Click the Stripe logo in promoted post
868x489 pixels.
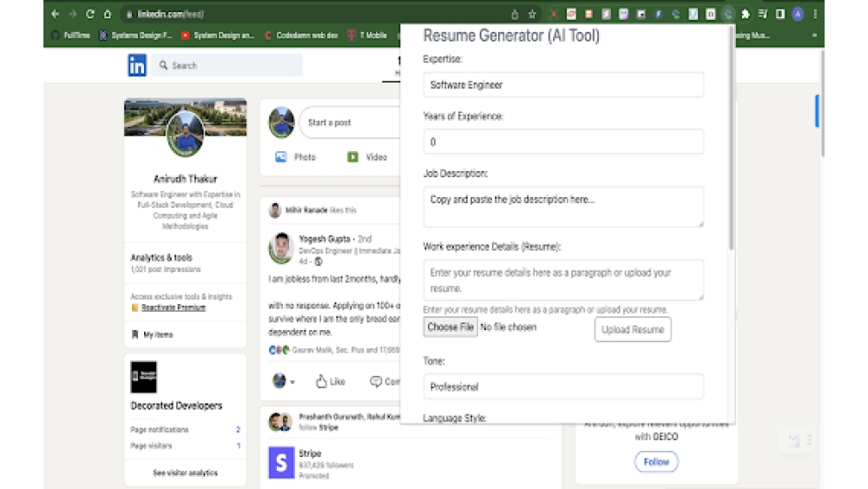[281, 462]
